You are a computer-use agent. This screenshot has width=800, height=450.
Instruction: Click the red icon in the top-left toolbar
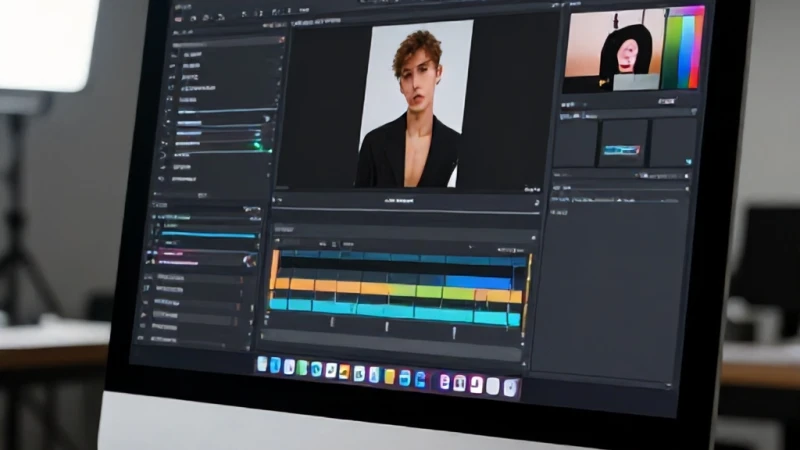(178, 19)
